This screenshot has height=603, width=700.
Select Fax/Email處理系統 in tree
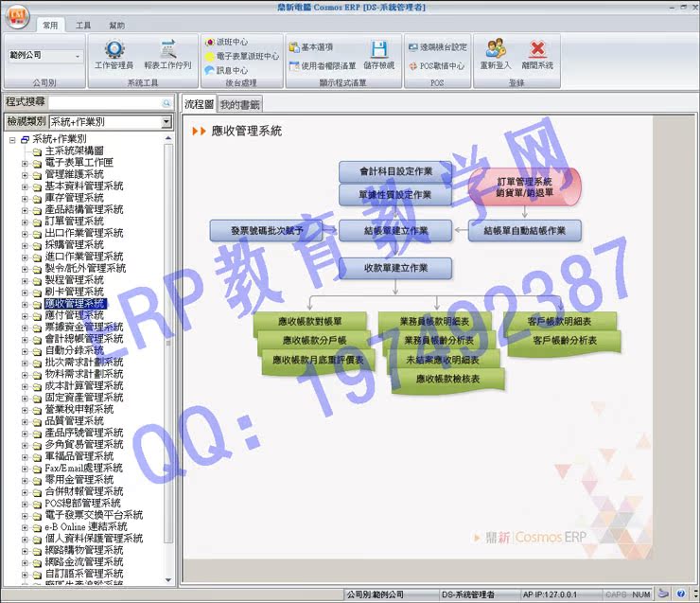coord(83,469)
